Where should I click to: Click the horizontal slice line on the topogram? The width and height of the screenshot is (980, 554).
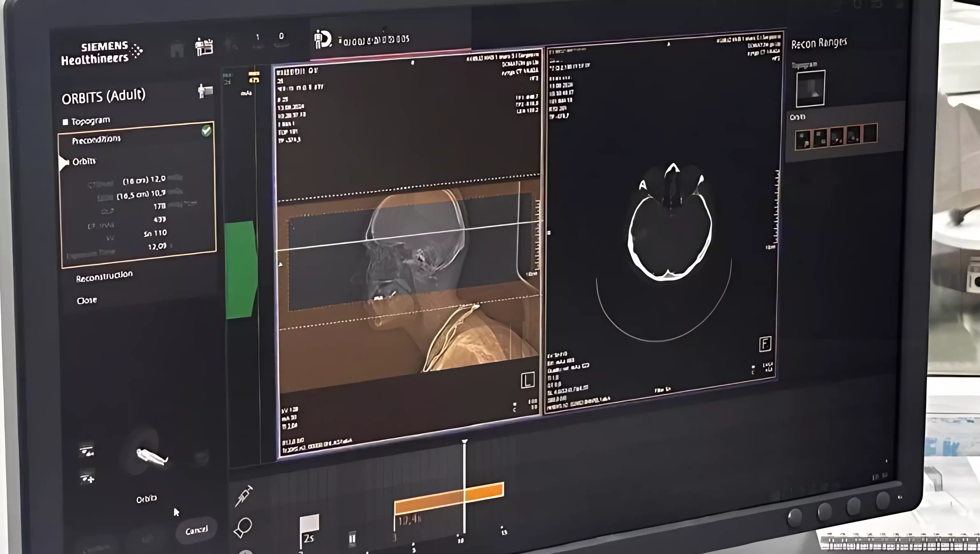tap(409, 236)
